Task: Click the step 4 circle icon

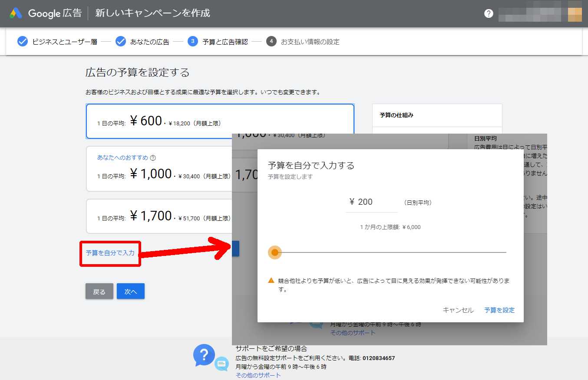Action: pyautogui.click(x=271, y=42)
